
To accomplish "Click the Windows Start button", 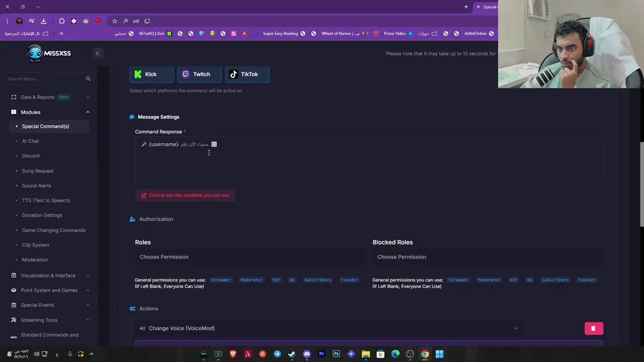I will (439, 354).
